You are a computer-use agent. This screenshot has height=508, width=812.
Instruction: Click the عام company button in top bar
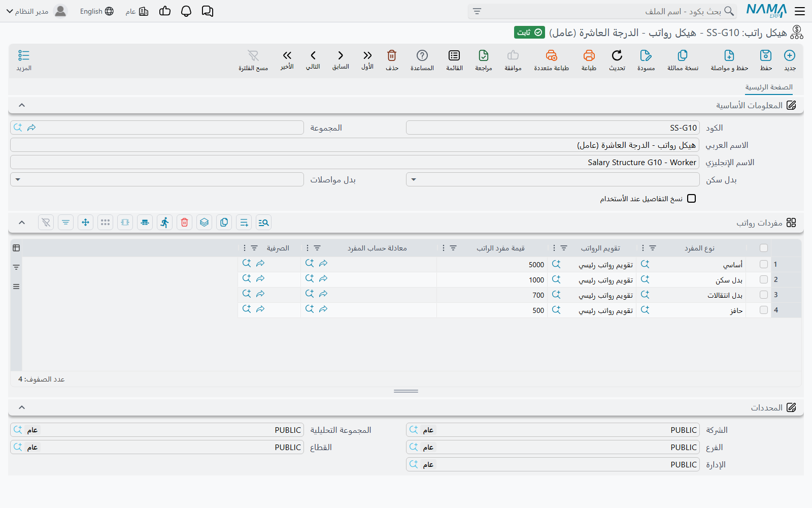click(x=137, y=11)
